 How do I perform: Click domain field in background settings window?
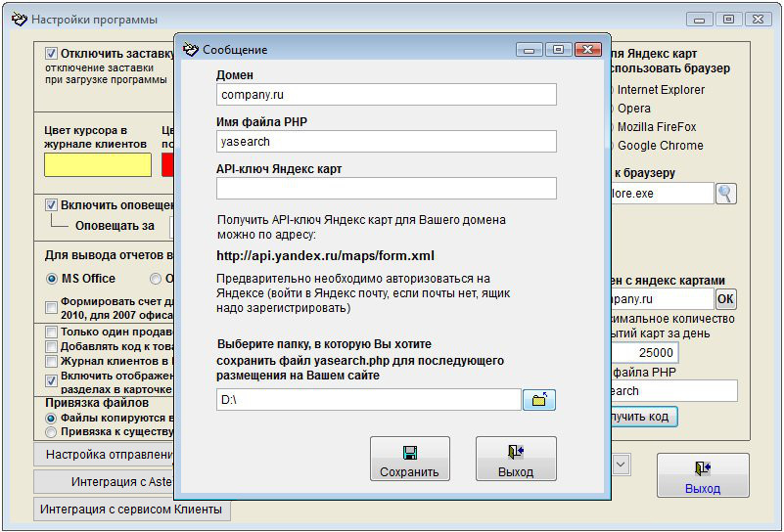click(x=662, y=299)
